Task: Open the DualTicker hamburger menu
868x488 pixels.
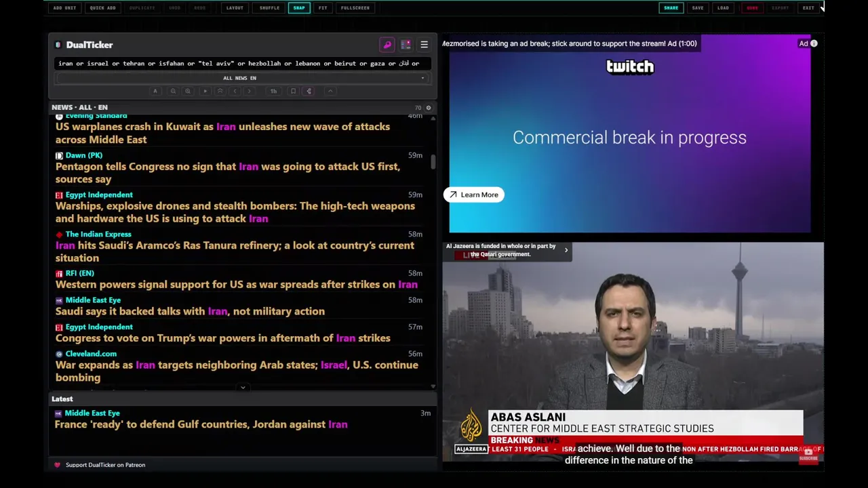Action: (424, 45)
